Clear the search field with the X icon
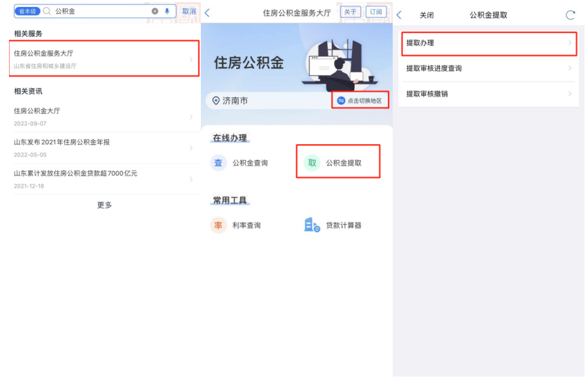588x380 pixels. pos(155,11)
